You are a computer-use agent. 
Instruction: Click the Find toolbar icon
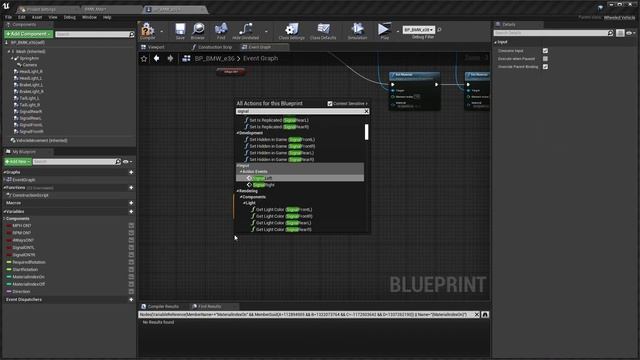pyautogui.click(x=221, y=29)
